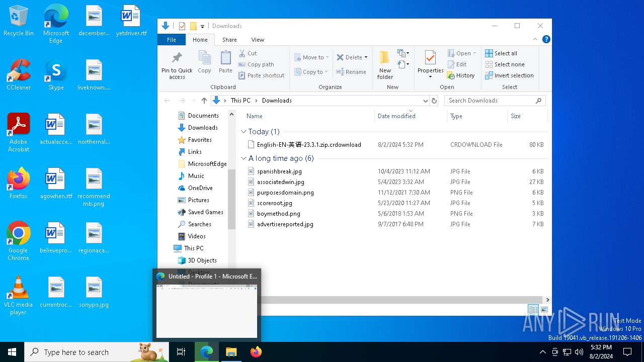Click Invert selection in ribbon
This screenshot has width=644, height=362.
coord(509,75)
